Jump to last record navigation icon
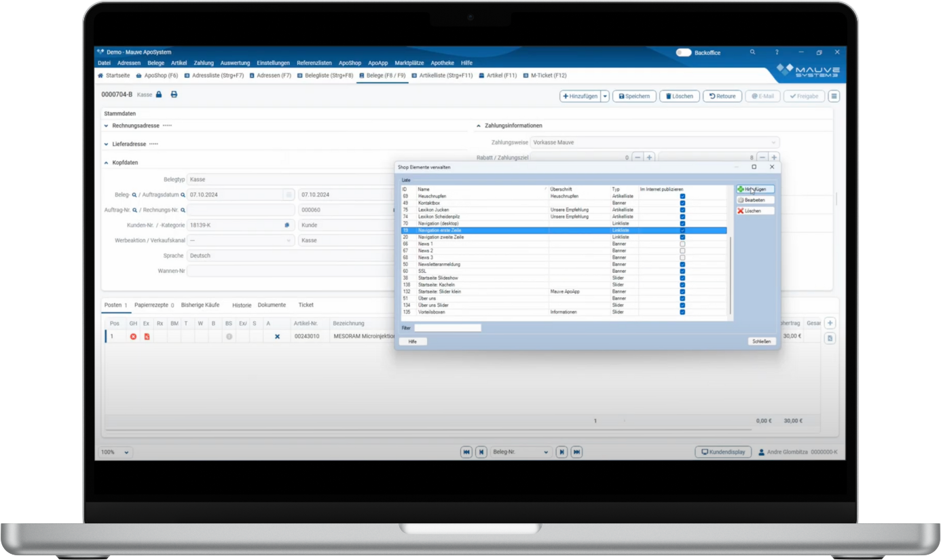This screenshot has height=560, width=941. [576, 452]
